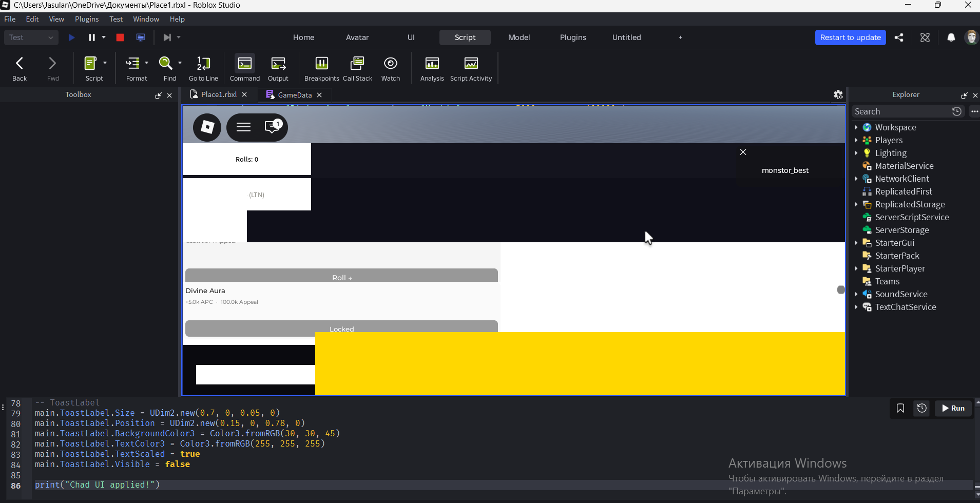Click the Go to Line icon
This screenshot has height=503, width=980.
pos(203,68)
